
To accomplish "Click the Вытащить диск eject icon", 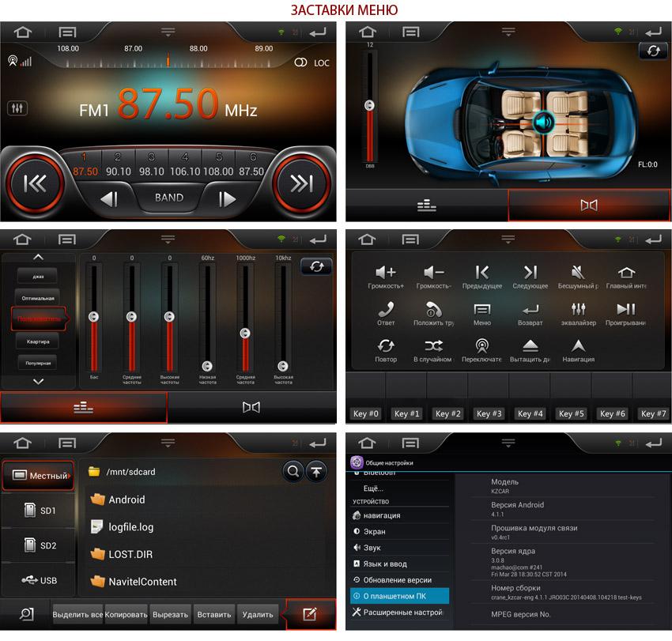I will (x=530, y=346).
